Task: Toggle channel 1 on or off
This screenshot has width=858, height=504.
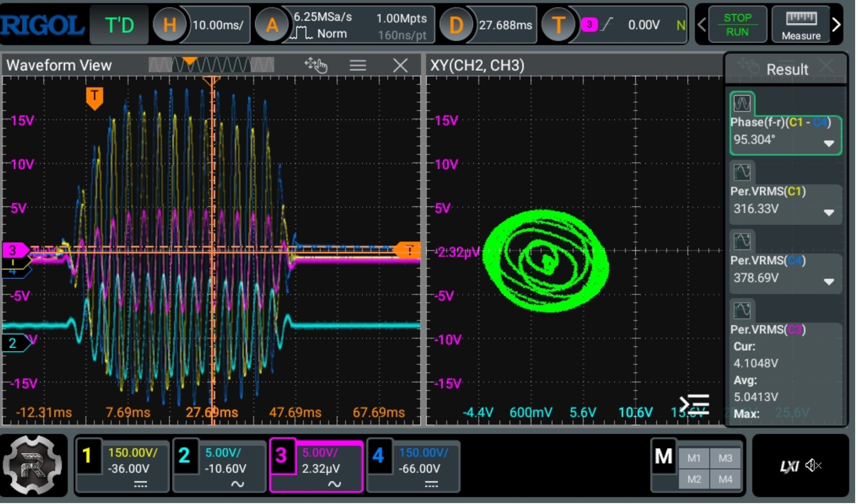Action: point(87,456)
